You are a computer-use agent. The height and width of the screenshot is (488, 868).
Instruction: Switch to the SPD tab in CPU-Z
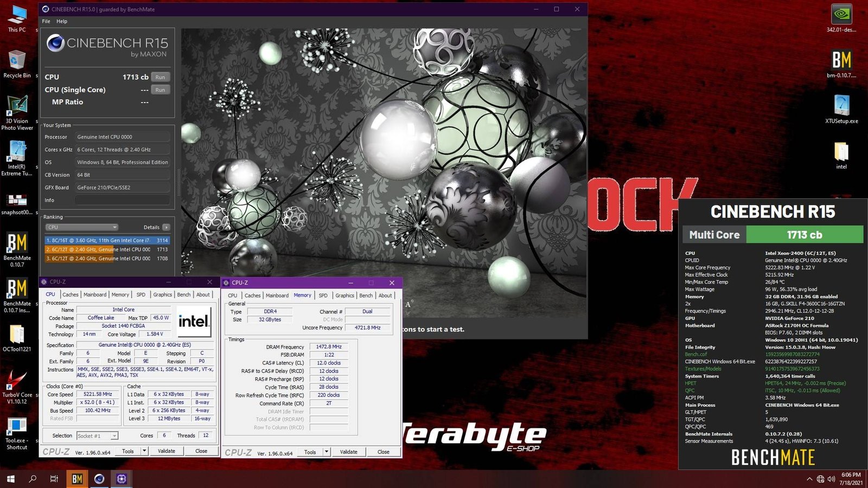coord(323,295)
